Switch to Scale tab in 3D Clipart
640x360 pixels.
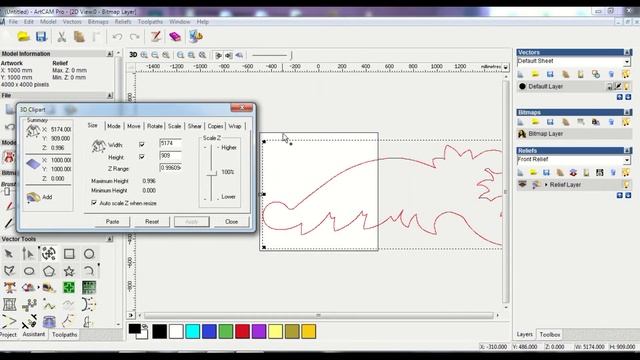click(x=174, y=126)
